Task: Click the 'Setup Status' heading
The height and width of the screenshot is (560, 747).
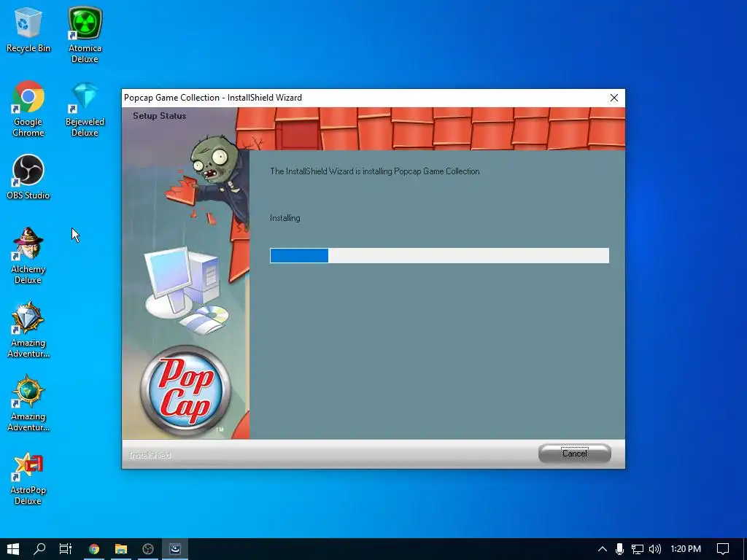Action: click(x=160, y=116)
